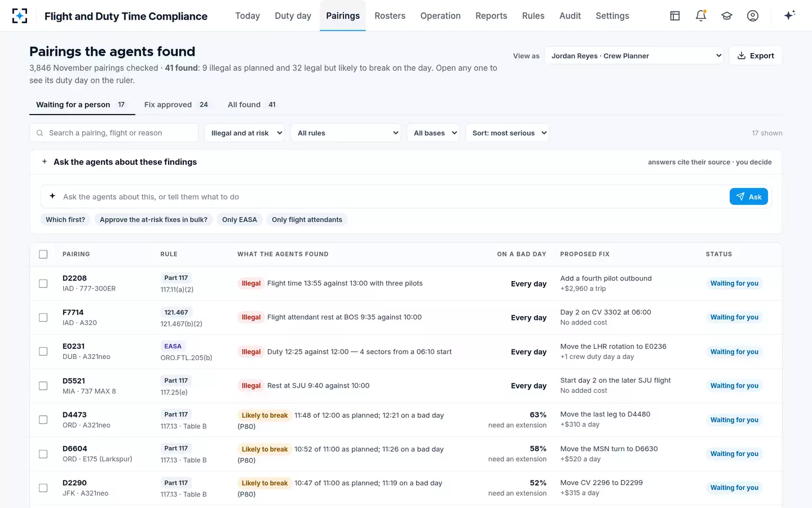Check the D4473 row checkbox

[x=43, y=420]
